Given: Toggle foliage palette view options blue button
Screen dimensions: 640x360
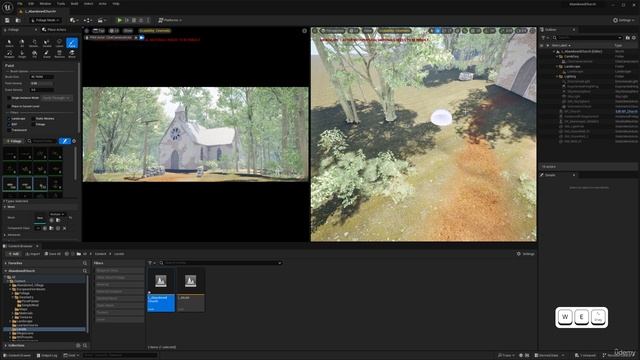Looking at the screenshot, I should [64, 141].
